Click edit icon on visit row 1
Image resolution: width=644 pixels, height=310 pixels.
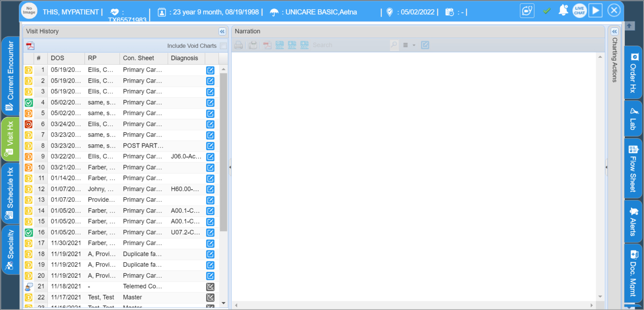click(210, 70)
